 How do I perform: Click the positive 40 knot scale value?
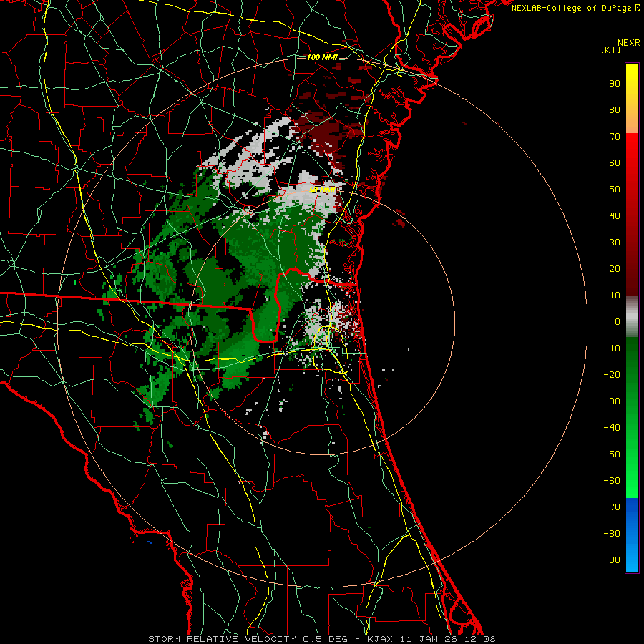615,216
